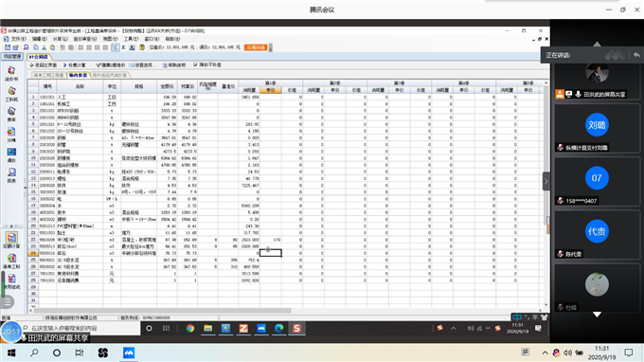The width and height of the screenshot is (644, 362).
Task: Click volume speaker icon in system tray
Action: (567, 353)
